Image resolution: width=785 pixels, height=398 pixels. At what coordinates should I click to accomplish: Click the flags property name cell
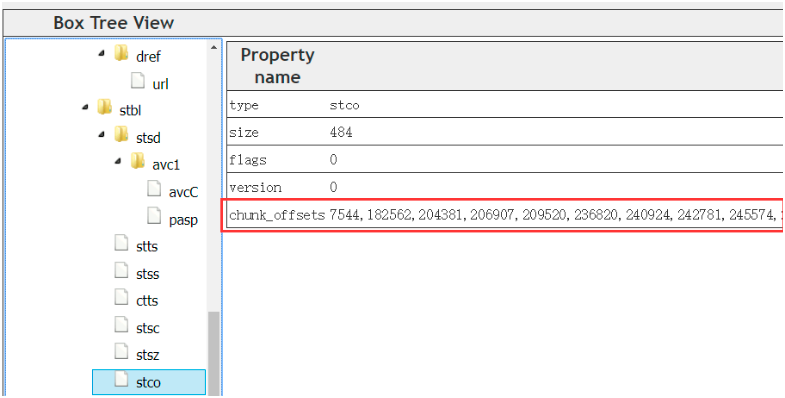click(248, 160)
